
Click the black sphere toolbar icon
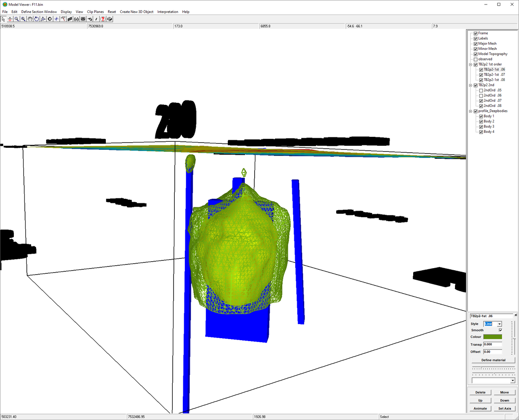(x=50, y=19)
